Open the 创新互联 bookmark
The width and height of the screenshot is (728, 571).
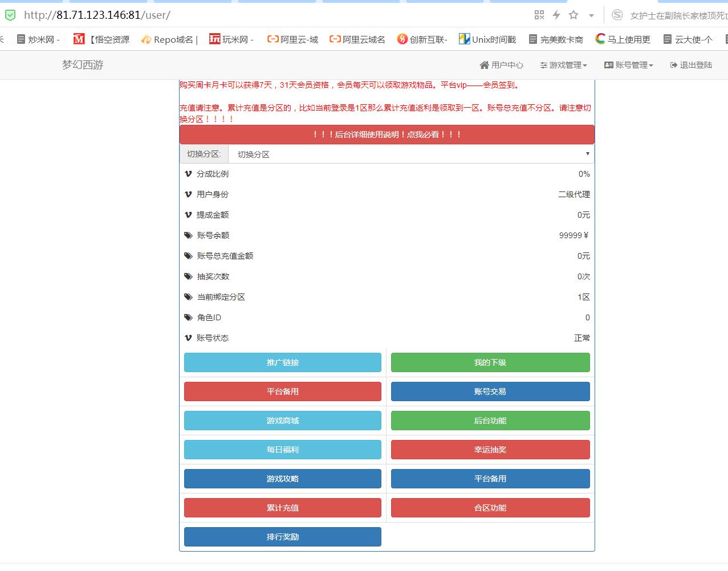422,39
